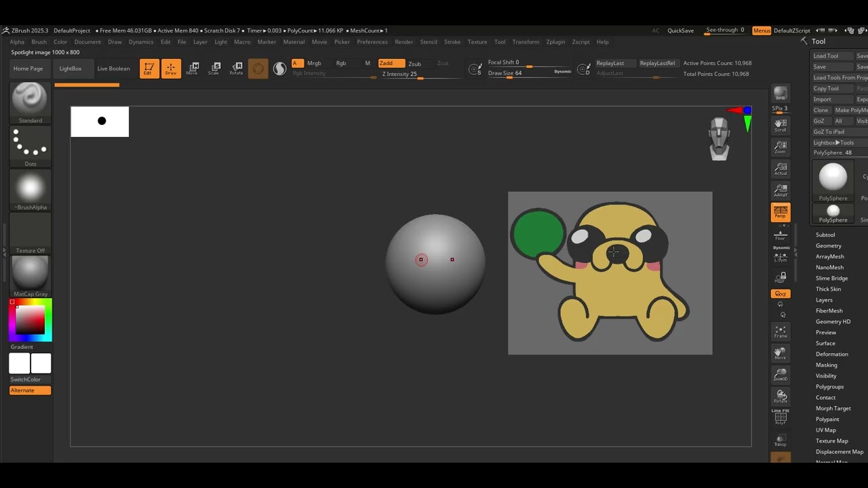Adjust the Z Intensity slider

(x=420, y=75)
